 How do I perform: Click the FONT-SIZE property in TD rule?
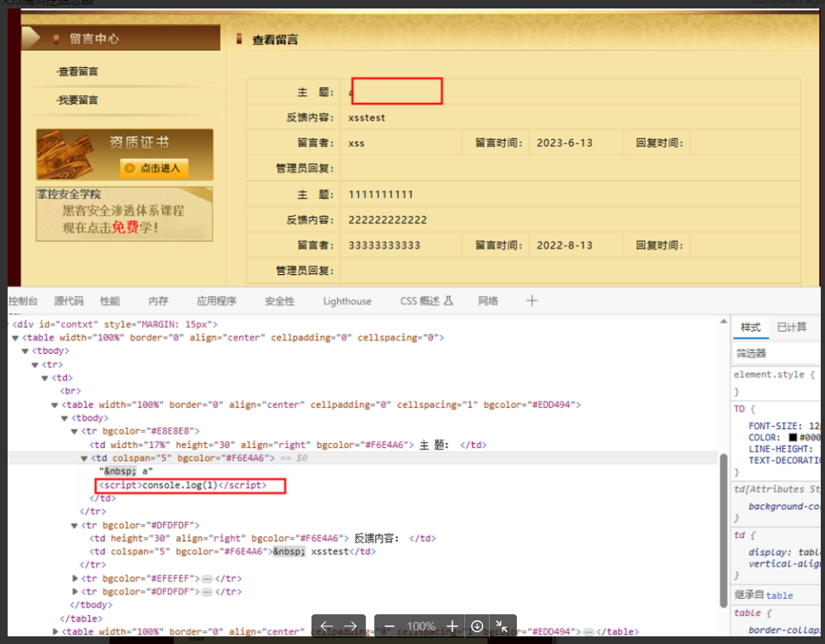pos(775,426)
